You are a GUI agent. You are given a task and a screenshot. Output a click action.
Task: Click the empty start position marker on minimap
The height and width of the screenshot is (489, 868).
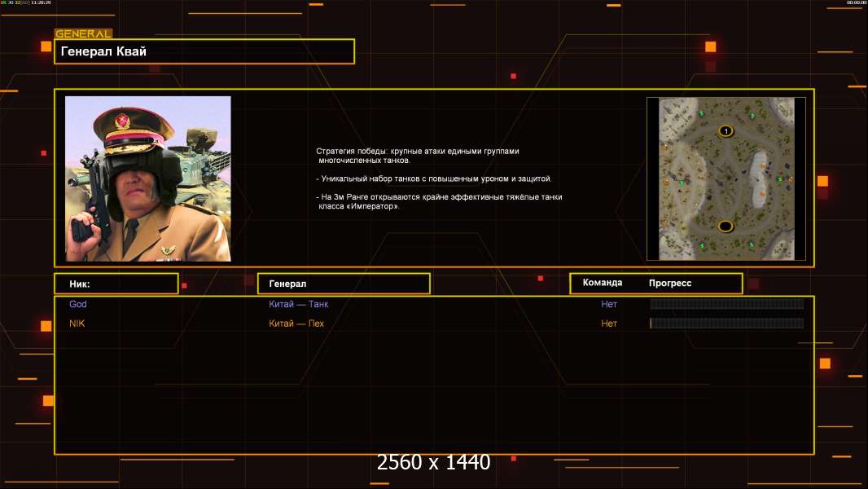[726, 226]
